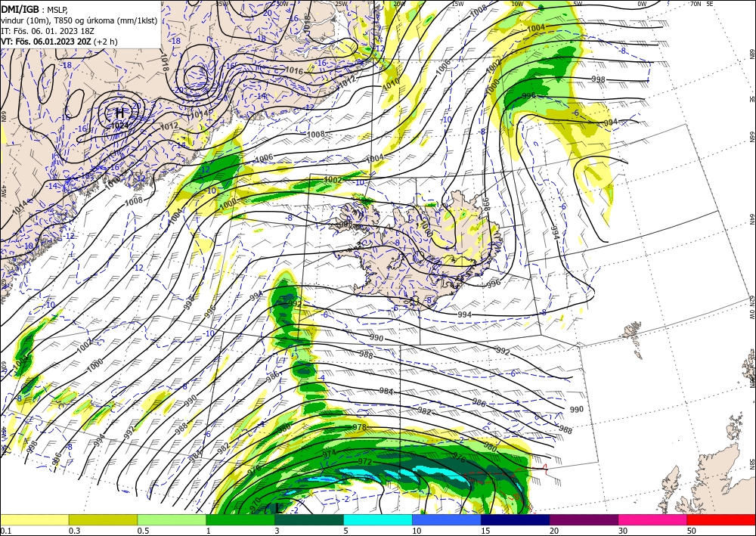The width and height of the screenshot is (756, 536).
Task: Click the "DMI/IGB" title text
Action: (20, 8)
